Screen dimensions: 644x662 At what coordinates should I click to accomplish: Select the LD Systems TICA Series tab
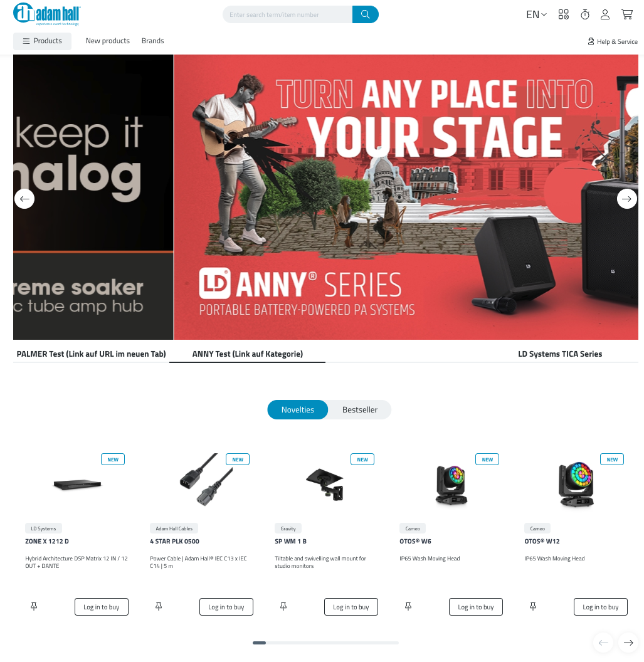coord(560,354)
